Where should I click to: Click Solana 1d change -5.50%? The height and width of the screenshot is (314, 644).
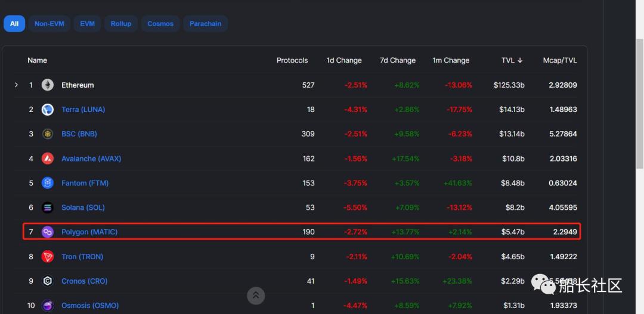pos(355,208)
